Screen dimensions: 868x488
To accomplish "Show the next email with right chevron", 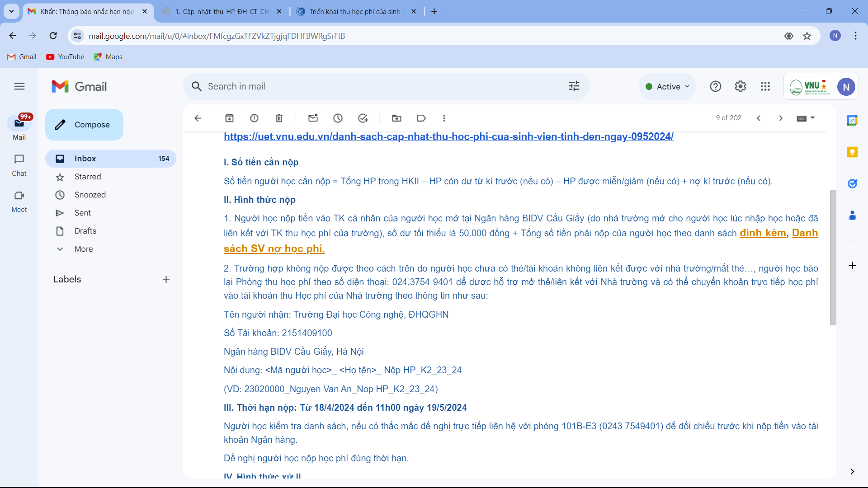I will click(x=781, y=118).
